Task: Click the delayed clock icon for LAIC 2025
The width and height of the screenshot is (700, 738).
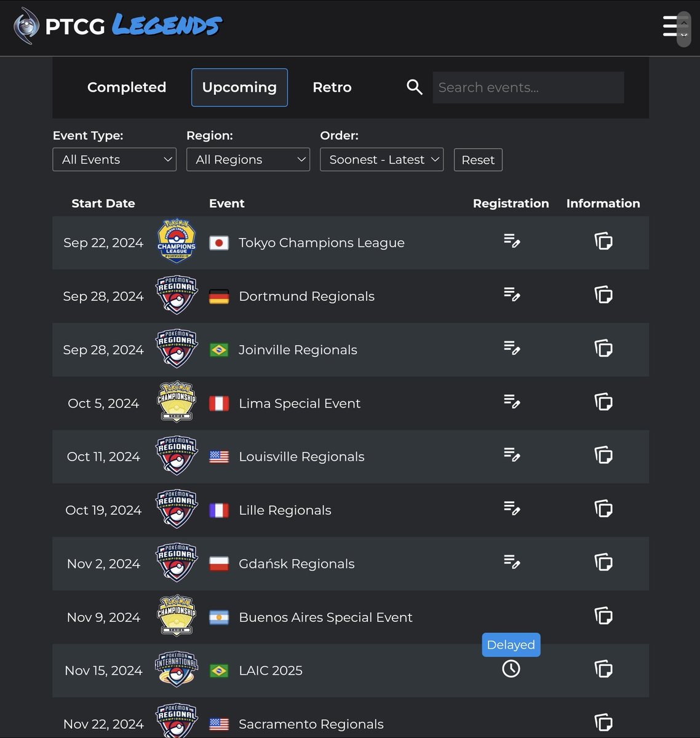Action: click(x=511, y=669)
